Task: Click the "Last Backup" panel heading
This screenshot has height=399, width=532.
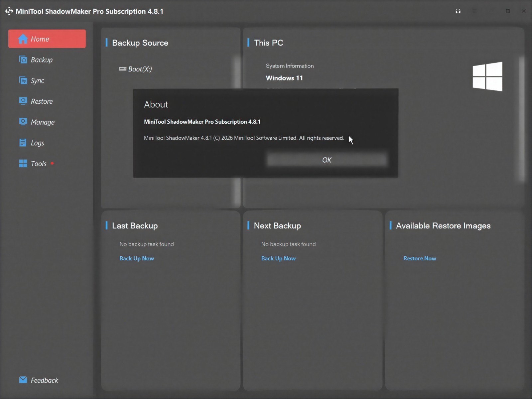Action: tap(135, 226)
